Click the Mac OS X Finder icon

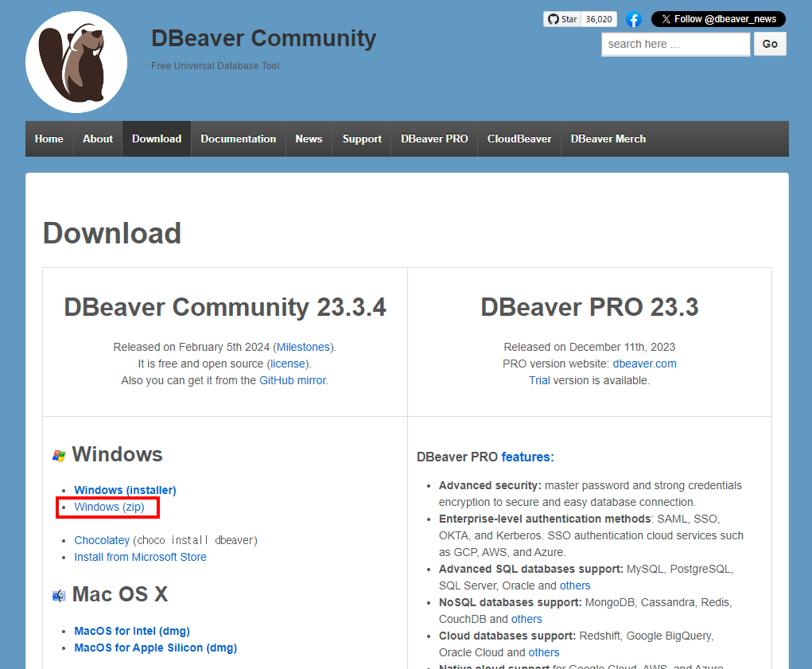[59, 596]
